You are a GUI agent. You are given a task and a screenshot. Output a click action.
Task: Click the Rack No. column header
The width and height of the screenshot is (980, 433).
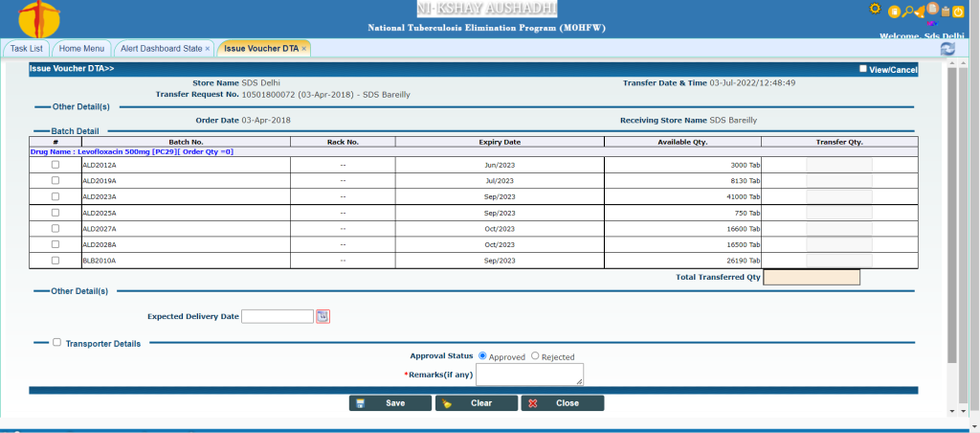(343, 142)
